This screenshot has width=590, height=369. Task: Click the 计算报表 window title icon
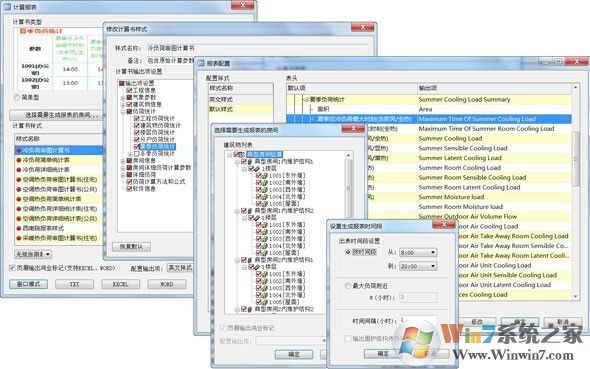tap(7, 7)
